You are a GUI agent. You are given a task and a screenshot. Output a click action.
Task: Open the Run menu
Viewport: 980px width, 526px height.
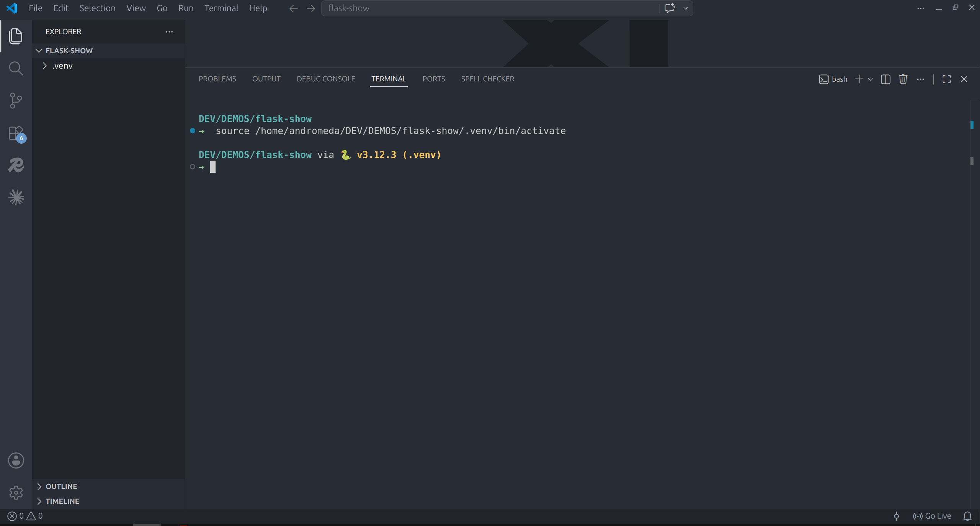tap(186, 8)
